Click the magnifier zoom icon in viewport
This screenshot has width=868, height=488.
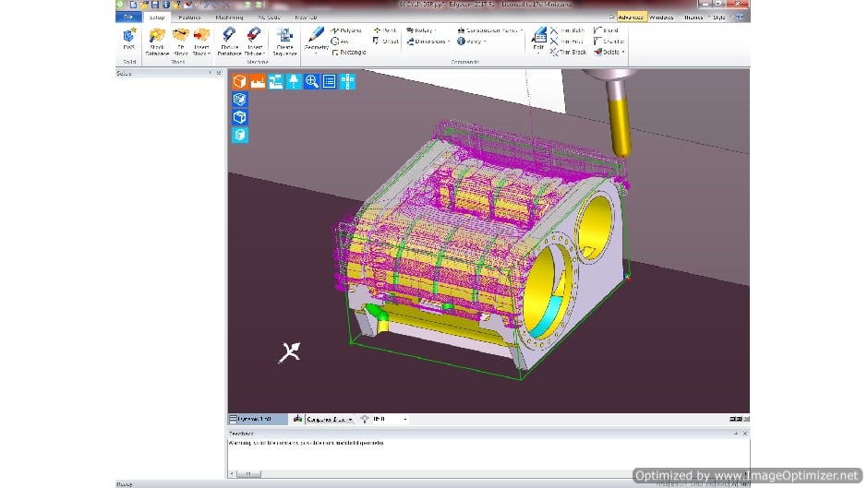pyautogui.click(x=312, y=81)
